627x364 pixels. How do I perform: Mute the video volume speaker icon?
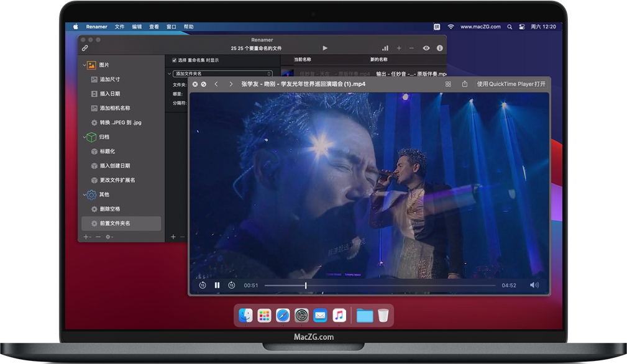click(x=534, y=285)
